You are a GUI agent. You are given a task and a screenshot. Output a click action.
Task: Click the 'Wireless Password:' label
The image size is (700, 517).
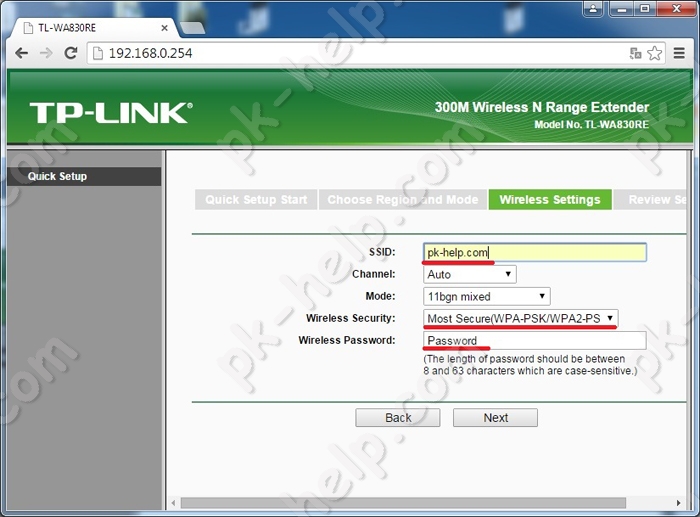tap(347, 340)
